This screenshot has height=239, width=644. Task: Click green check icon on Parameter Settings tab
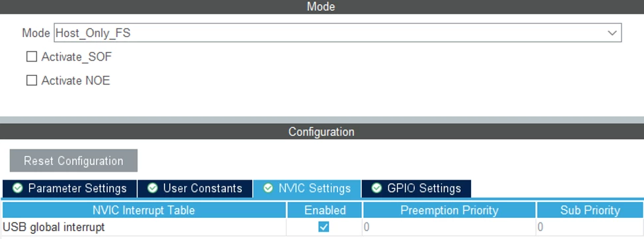18,188
